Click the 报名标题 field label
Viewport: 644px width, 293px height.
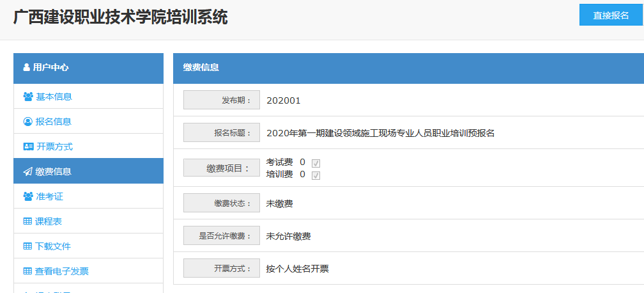point(222,132)
